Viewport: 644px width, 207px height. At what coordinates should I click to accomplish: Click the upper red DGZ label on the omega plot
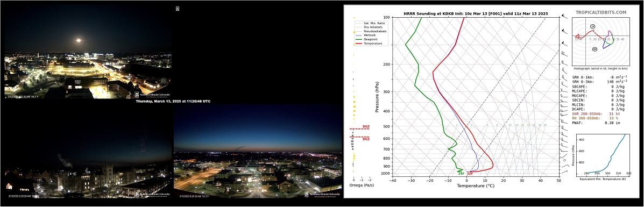(x=366, y=126)
